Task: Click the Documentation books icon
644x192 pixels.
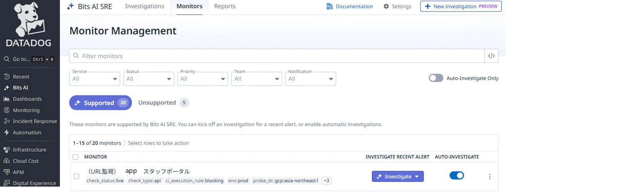Action: 330,6
